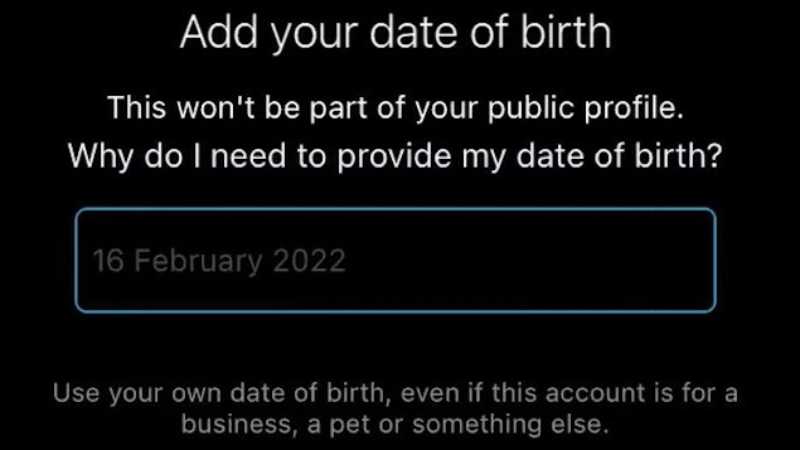Tap 'need to' inside the question link
This screenshot has height=450, width=800.
tap(268, 155)
